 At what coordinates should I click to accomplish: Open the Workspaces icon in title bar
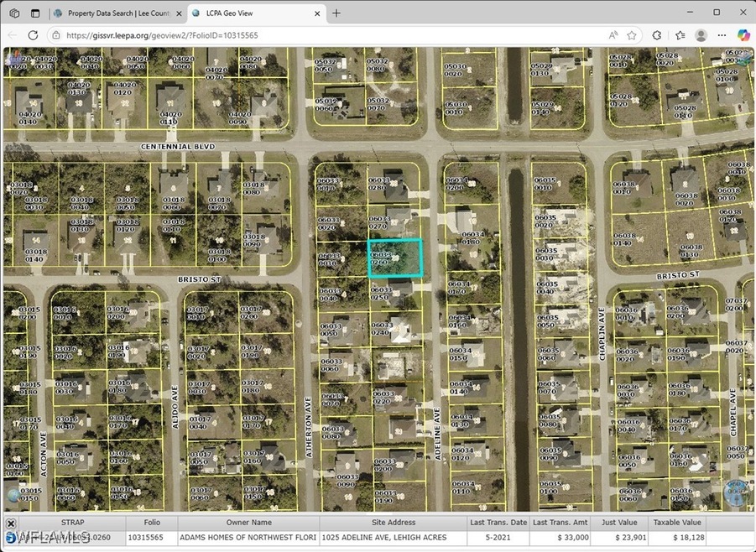point(14,13)
